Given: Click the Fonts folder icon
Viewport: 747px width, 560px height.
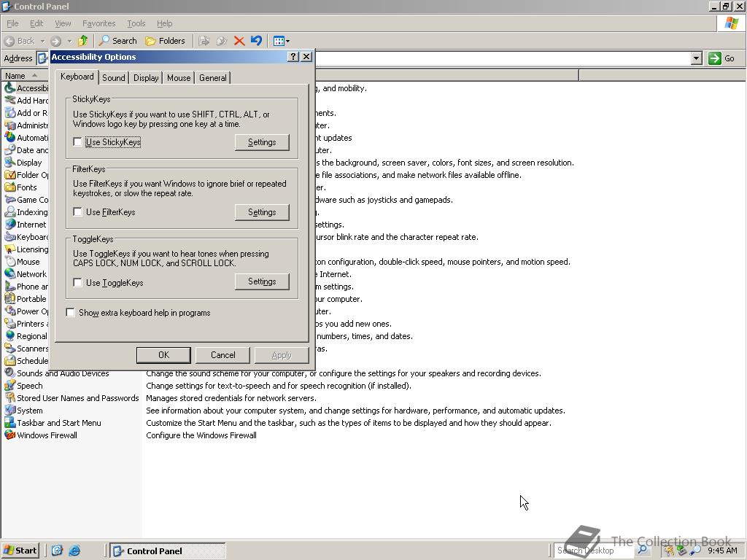Looking at the screenshot, I should coord(9,187).
